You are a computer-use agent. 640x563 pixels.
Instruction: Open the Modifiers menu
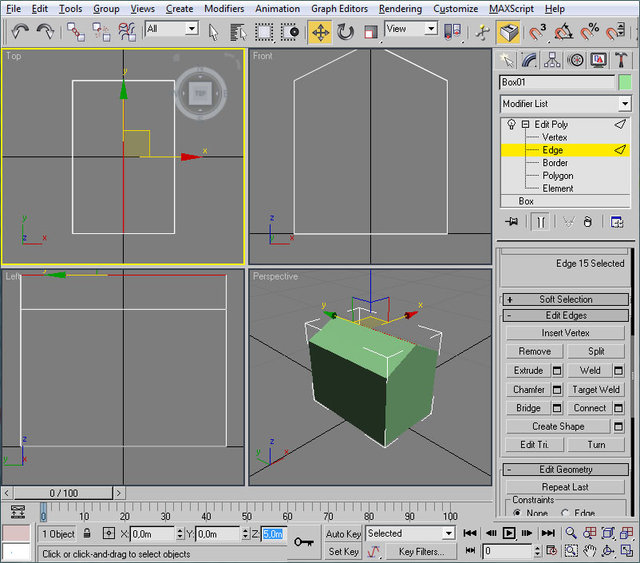point(223,8)
